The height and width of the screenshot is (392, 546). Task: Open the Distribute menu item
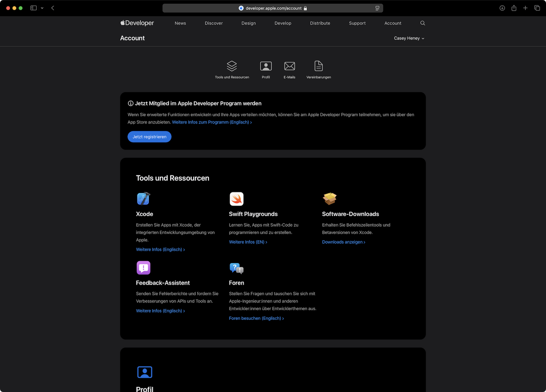tap(320, 23)
